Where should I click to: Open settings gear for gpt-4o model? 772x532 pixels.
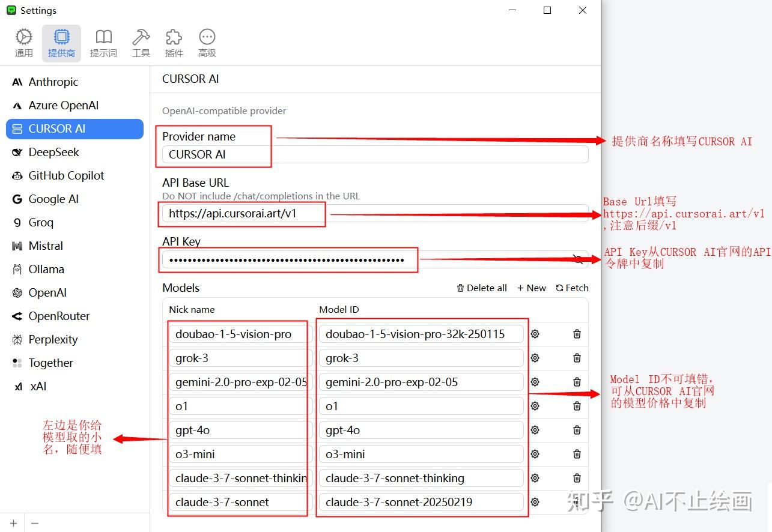(x=535, y=430)
